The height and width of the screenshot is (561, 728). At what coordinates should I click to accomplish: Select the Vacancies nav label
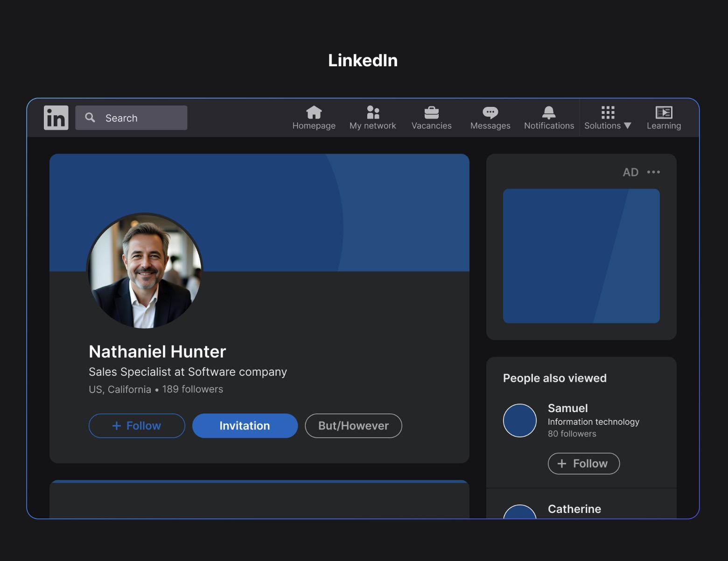[432, 126]
